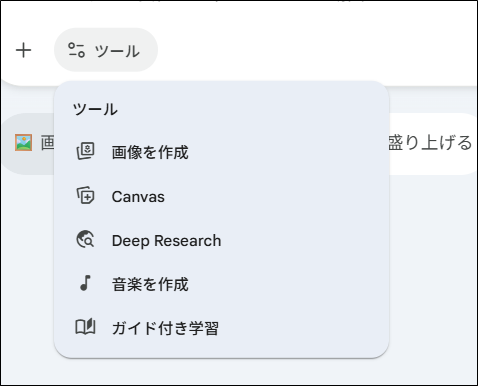
Task: Choose Canvas from the tools list
Action: point(221,196)
